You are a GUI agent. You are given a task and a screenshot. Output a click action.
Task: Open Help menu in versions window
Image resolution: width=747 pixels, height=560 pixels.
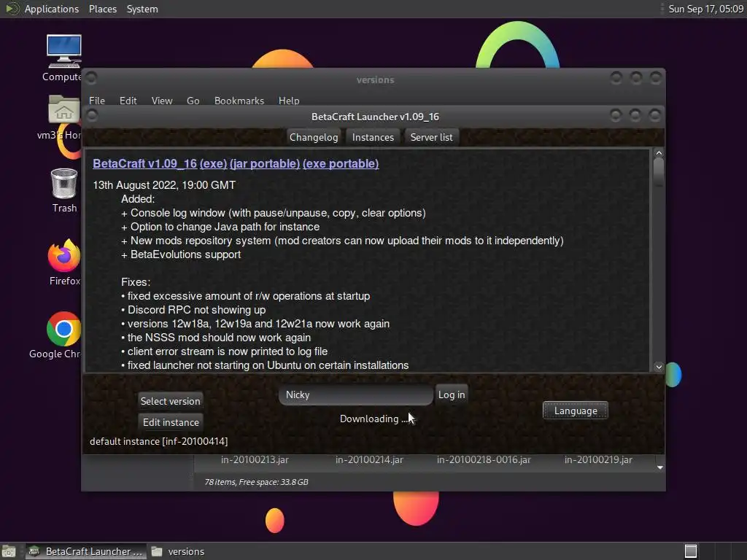289,101
